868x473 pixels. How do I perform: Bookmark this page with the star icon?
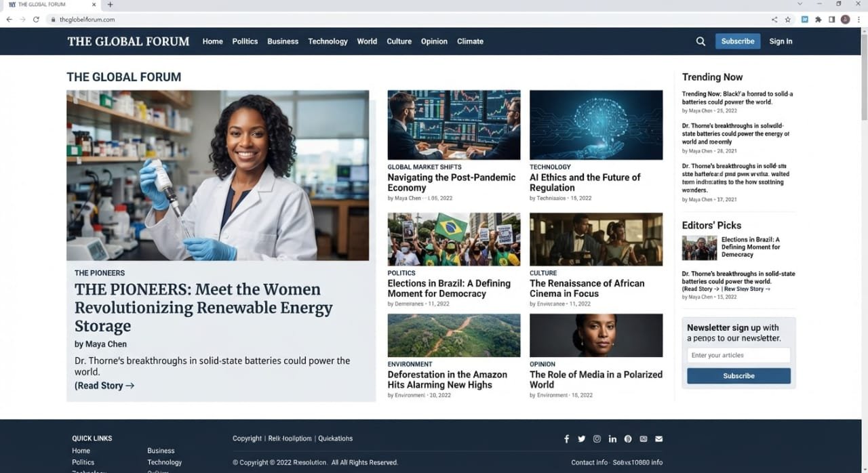[x=787, y=20]
